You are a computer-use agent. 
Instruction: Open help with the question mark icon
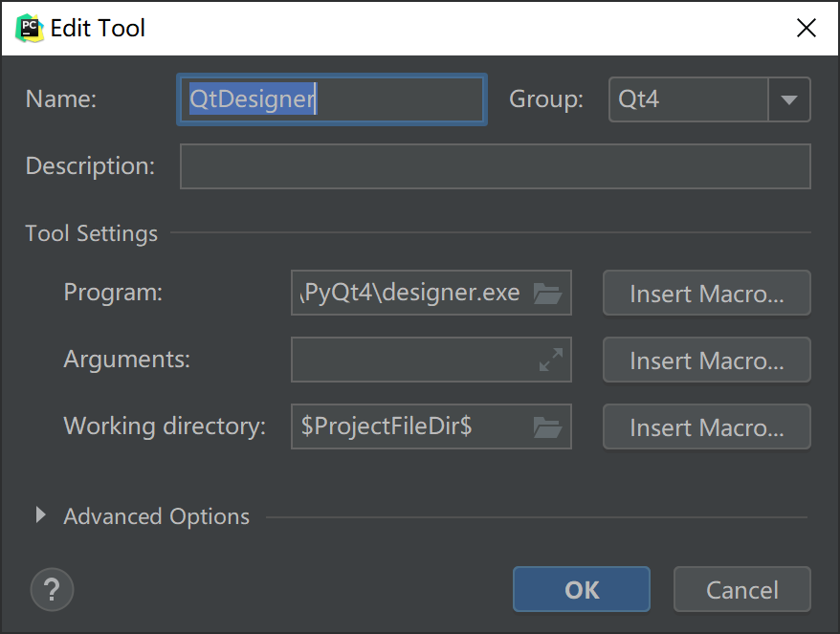pyautogui.click(x=52, y=589)
